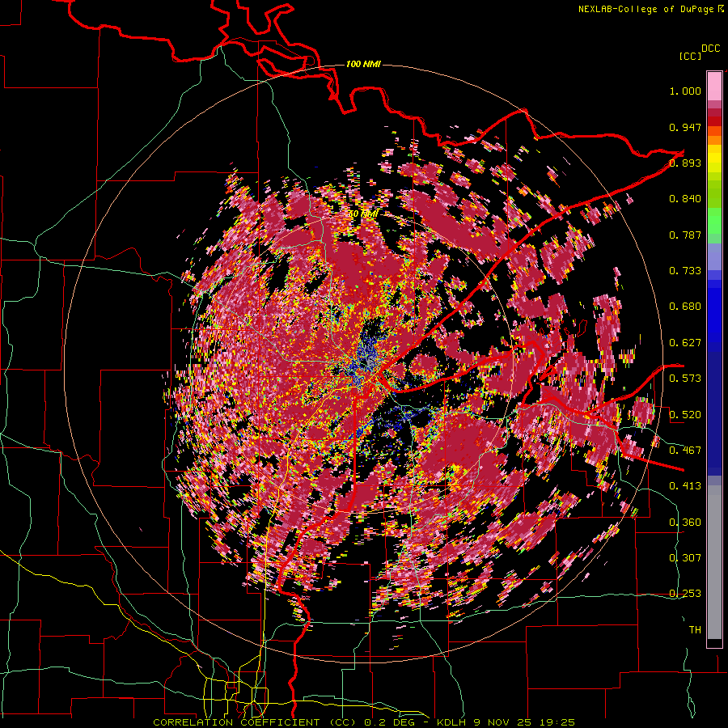Select the 0.787 legend value

tap(685, 235)
